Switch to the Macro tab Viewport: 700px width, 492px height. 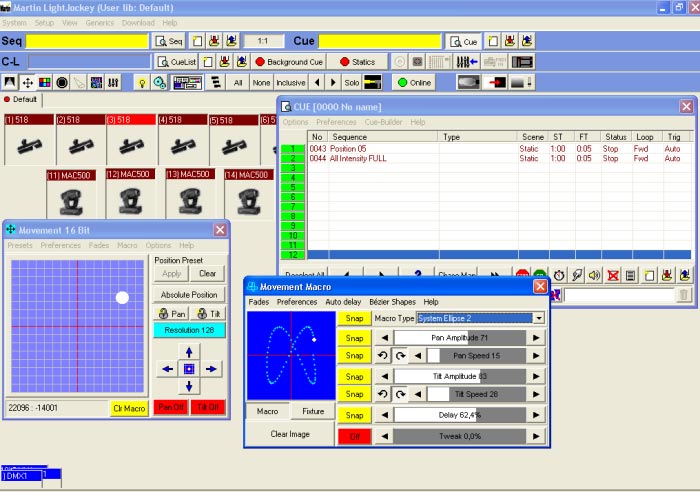(267, 411)
